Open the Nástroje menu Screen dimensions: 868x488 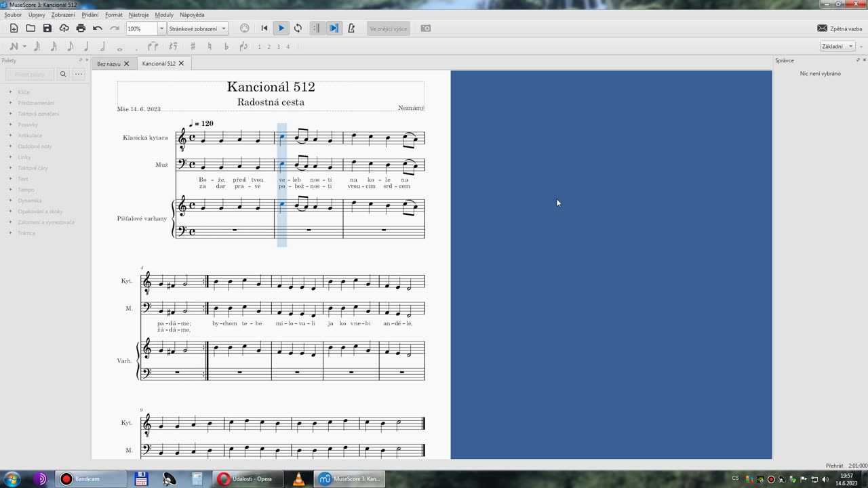tap(138, 14)
